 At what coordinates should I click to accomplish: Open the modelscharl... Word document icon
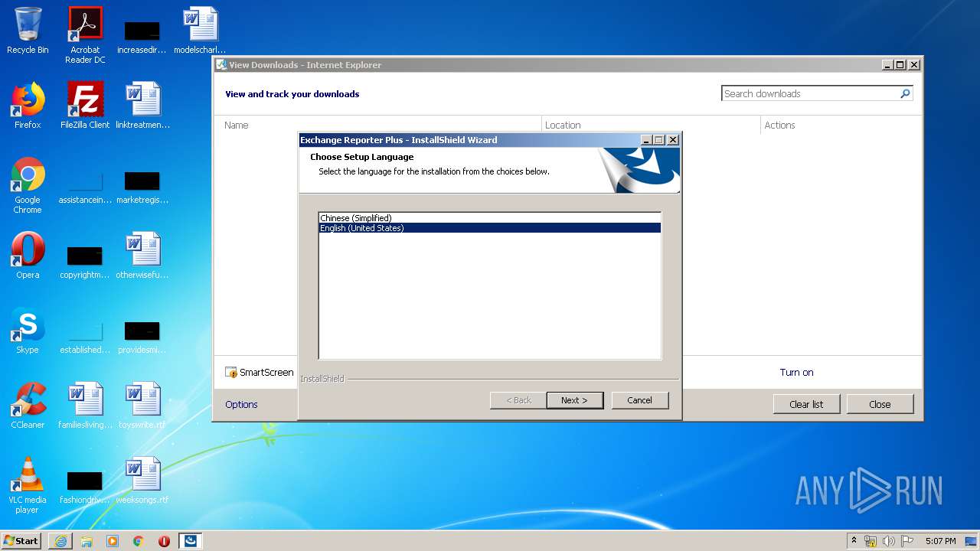200,31
